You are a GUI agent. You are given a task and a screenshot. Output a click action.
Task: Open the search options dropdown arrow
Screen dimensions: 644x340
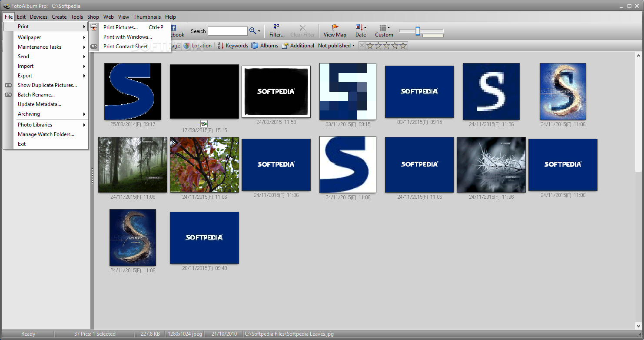(x=259, y=31)
